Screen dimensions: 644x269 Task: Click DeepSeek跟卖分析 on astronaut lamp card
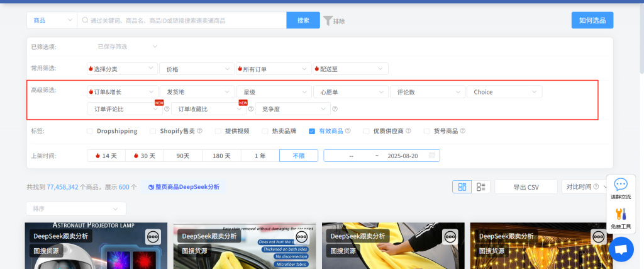(x=61, y=236)
